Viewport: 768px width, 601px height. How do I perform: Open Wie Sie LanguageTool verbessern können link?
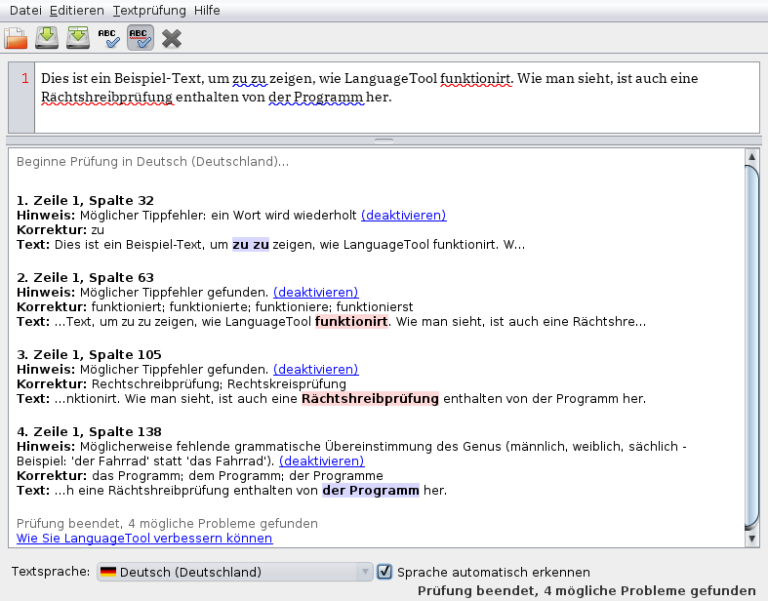(x=144, y=538)
